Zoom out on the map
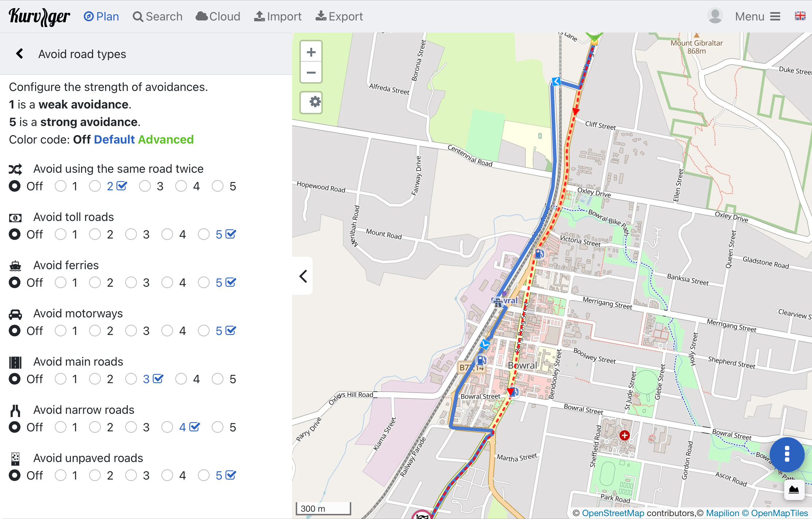812x519 pixels. pyautogui.click(x=311, y=73)
